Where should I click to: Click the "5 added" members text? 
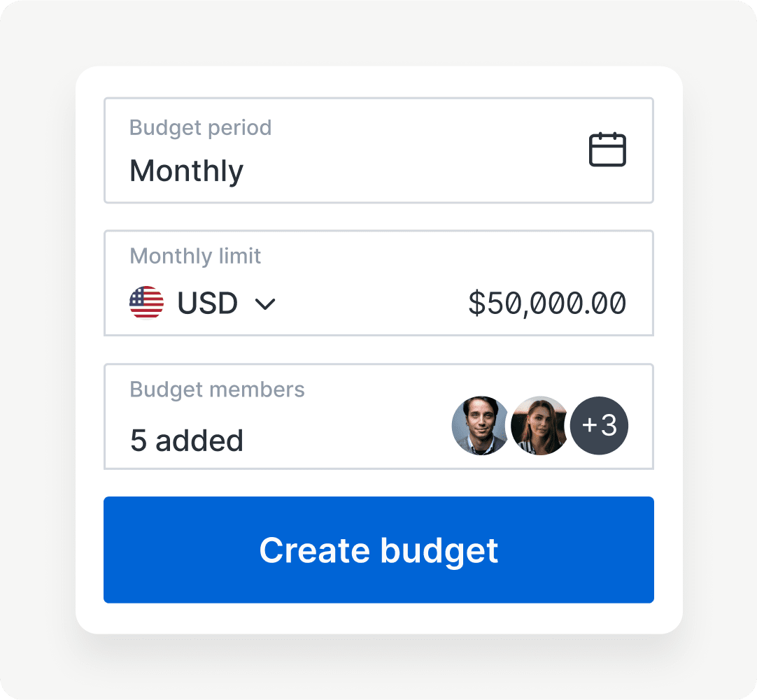pos(187,441)
